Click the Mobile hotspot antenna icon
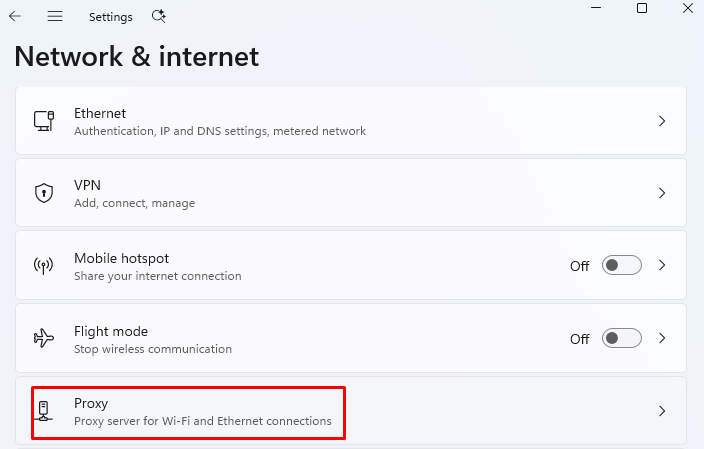Image resolution: width=704 pixels, height=449 pixels. point(44,265)
